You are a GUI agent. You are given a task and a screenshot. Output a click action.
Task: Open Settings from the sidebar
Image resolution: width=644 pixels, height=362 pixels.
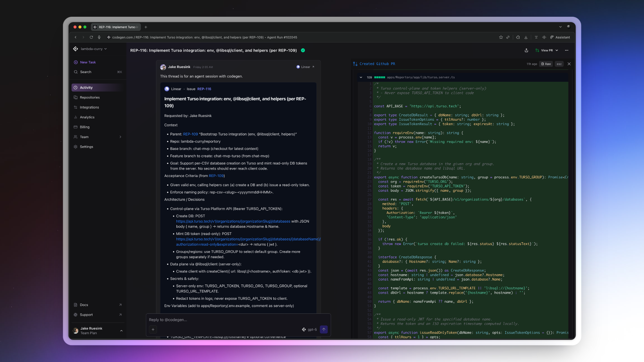click(x=86, y=146)
